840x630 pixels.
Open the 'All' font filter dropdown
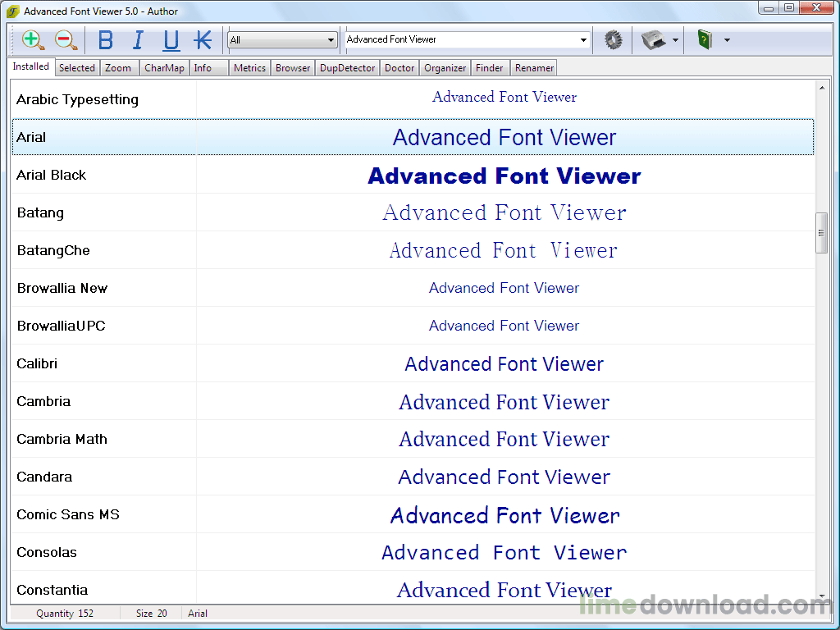(282, 40)
